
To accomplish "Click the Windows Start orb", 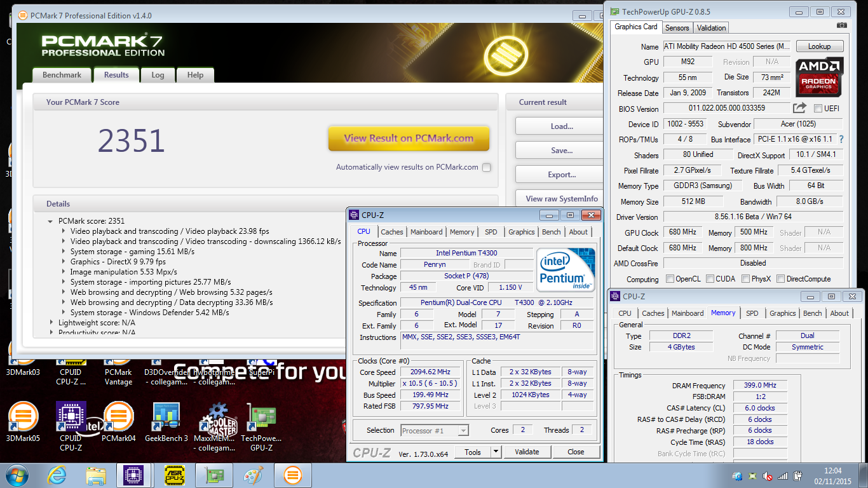I will [17, 475].
